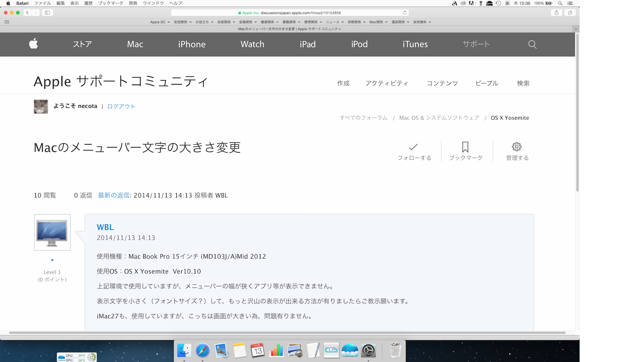
Task: Select the Macのメニューバー文字の大きさ変更 tab
Action: pyautogui.click(x=289, y=29)
